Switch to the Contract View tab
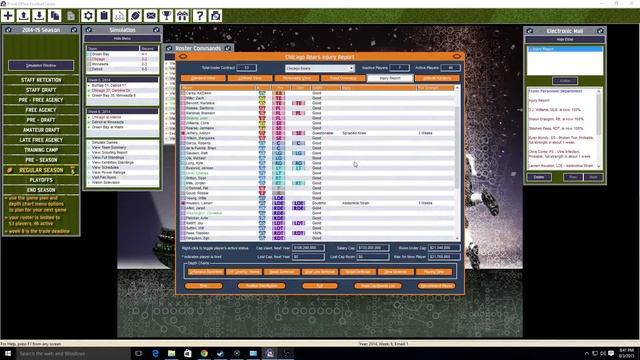Screen dimensions: 640x360 point(250,78)
